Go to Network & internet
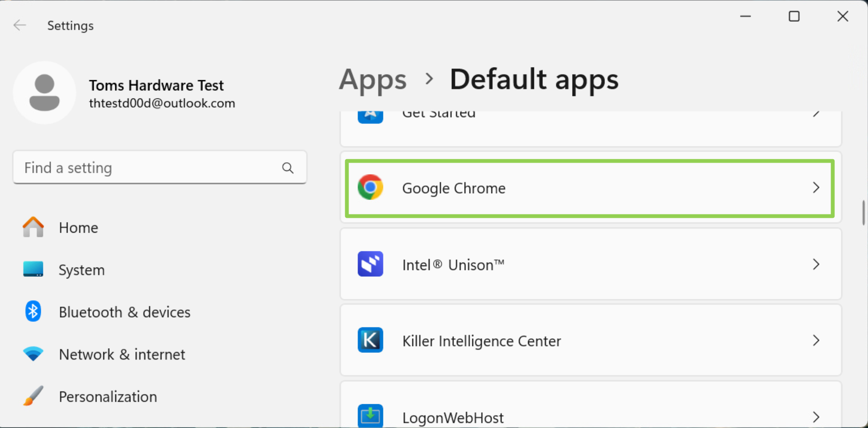This screenshot has height=428, width=868. coord(122,354)
